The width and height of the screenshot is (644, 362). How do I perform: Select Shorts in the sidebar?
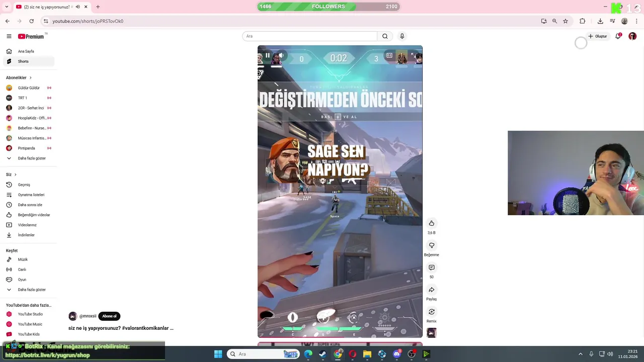[x=28, y=61]
